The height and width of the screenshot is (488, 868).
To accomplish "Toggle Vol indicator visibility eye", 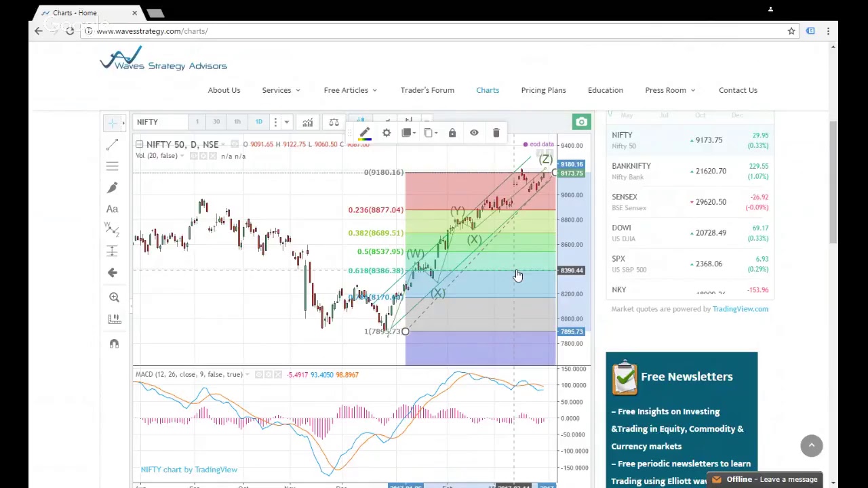I will [193, 156].
